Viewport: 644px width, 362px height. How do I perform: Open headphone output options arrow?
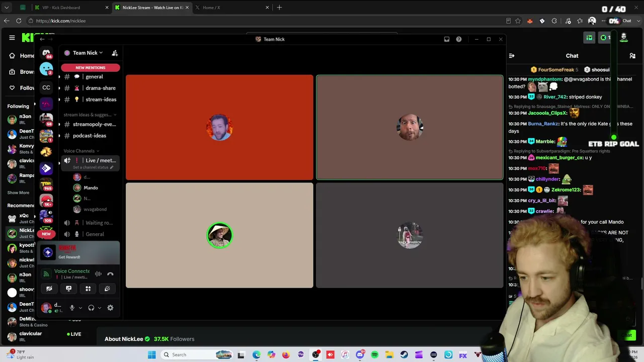pyautogui.click(x=100, y=308)
